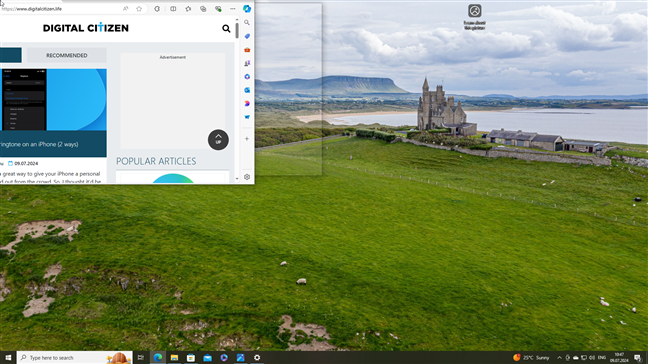Open the volume control tray icon
This screenshot has width=648, height=364.
point(592,358)
